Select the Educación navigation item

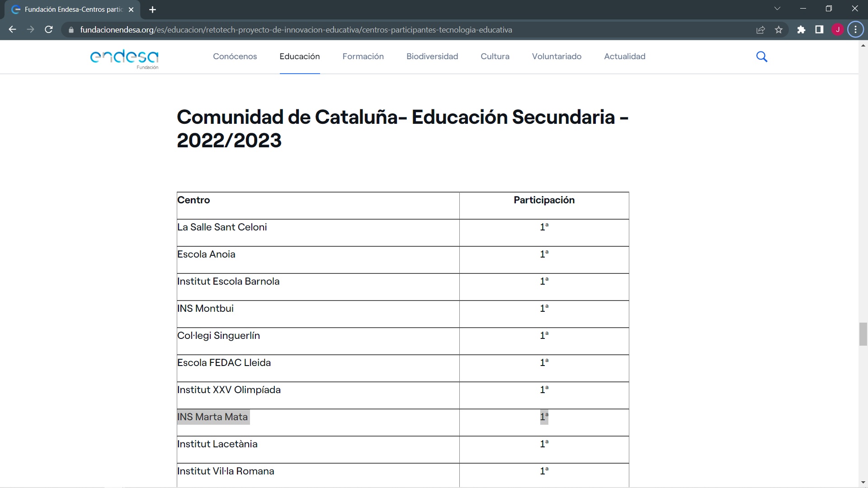point(299,56)
